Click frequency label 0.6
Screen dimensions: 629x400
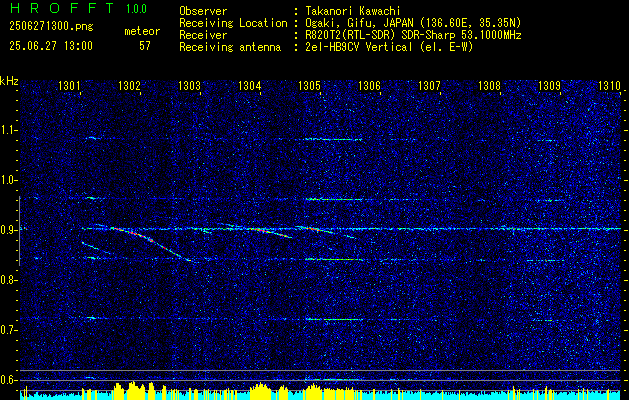click(8, 380)
